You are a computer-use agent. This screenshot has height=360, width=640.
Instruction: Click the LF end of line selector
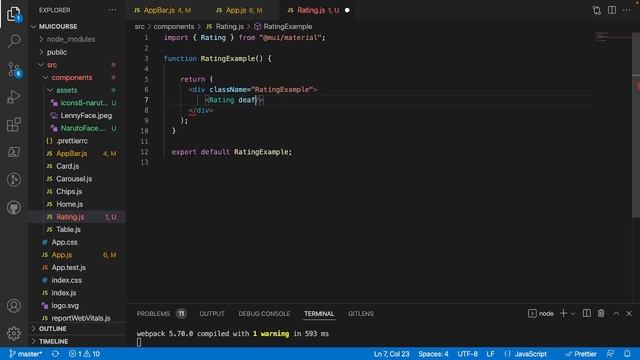tap(491, 354)
